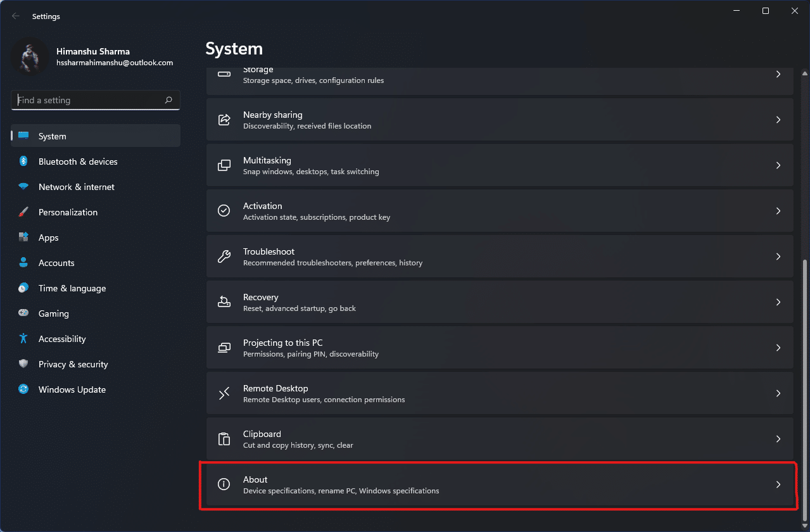The image size is (810, 532).
Task: Open Remote Desktop settings
Action: [500, 393]
